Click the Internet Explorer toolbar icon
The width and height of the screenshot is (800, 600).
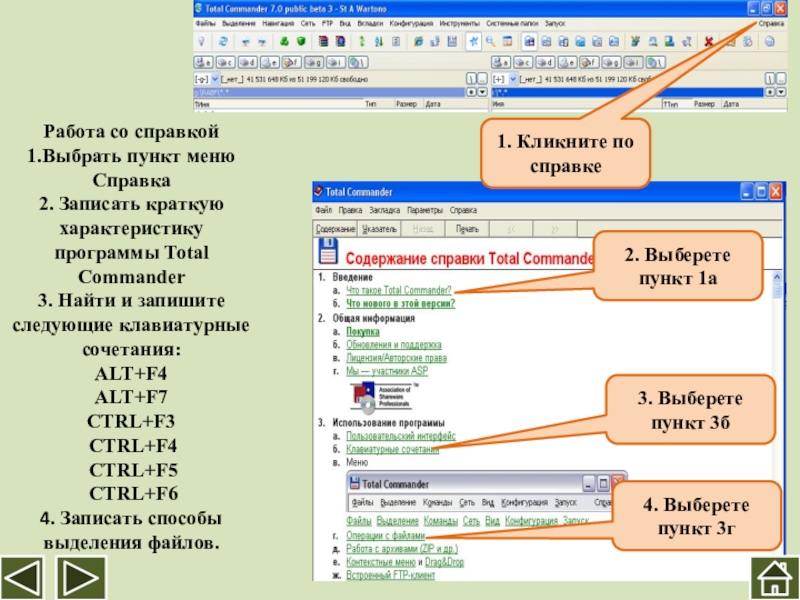[418, 42]
